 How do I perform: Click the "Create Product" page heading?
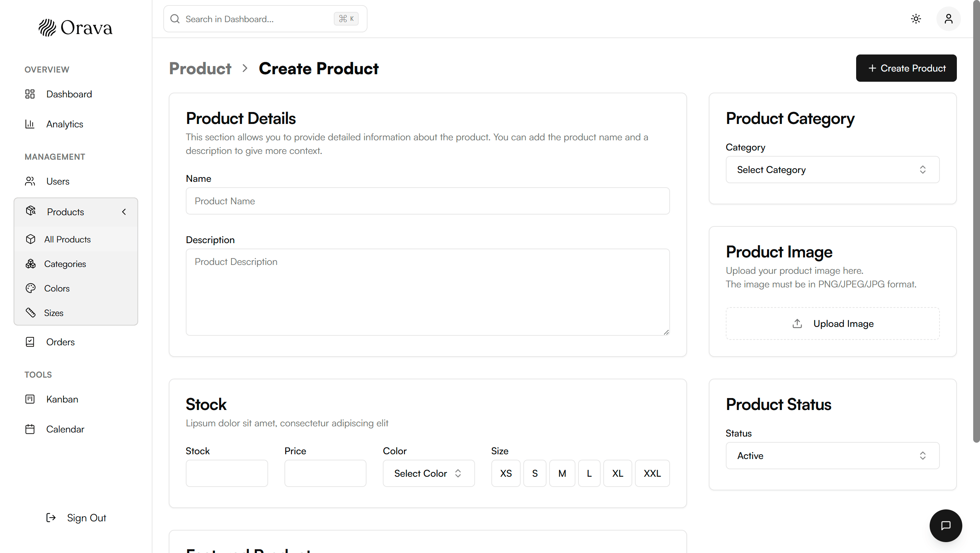318,68
